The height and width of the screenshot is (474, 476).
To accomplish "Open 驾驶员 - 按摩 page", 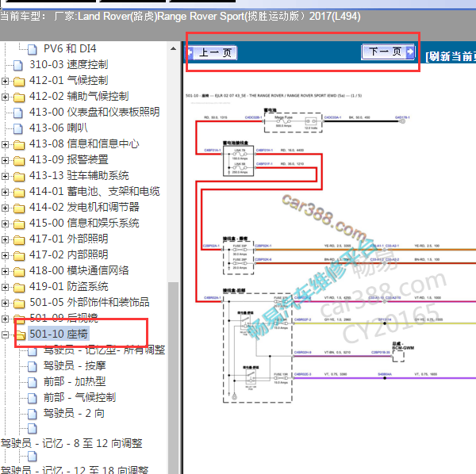I will (x=75, y=365).
